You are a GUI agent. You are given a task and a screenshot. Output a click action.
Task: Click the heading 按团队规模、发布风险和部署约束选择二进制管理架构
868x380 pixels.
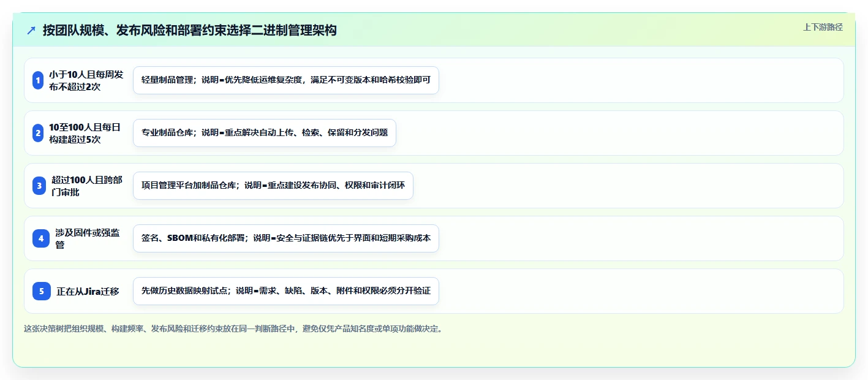189,31
